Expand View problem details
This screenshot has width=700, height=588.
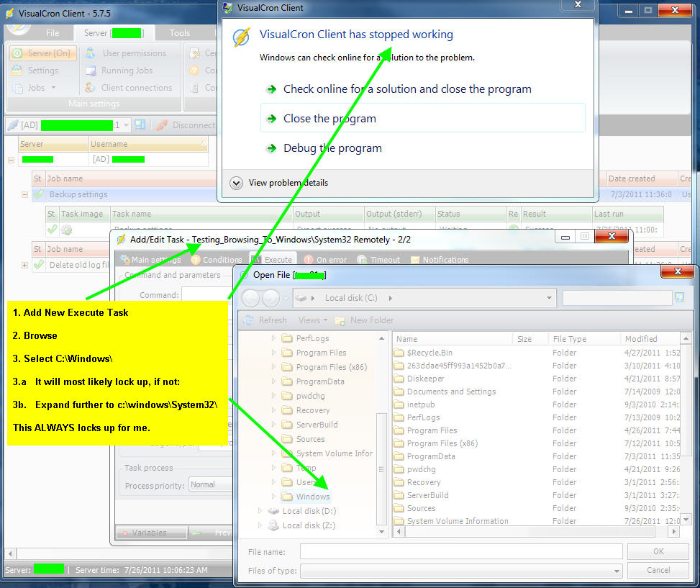(x=237, y=183)
